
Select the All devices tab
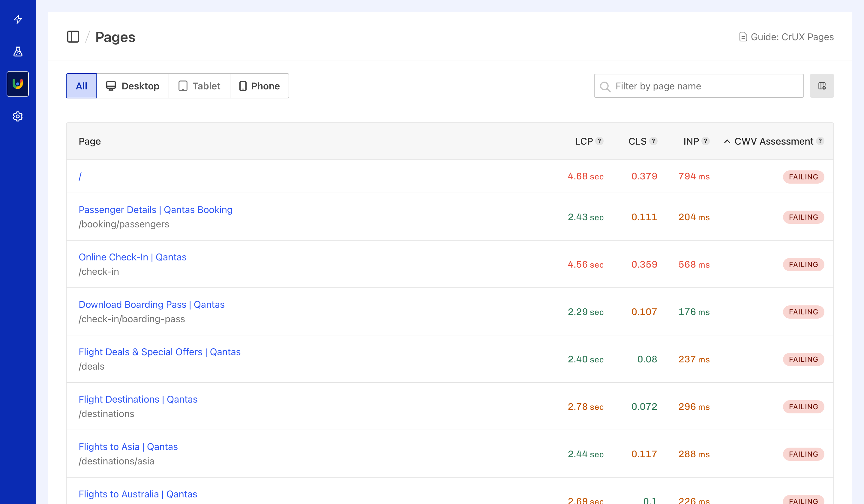pyautogui.click(x=81, y=86)
